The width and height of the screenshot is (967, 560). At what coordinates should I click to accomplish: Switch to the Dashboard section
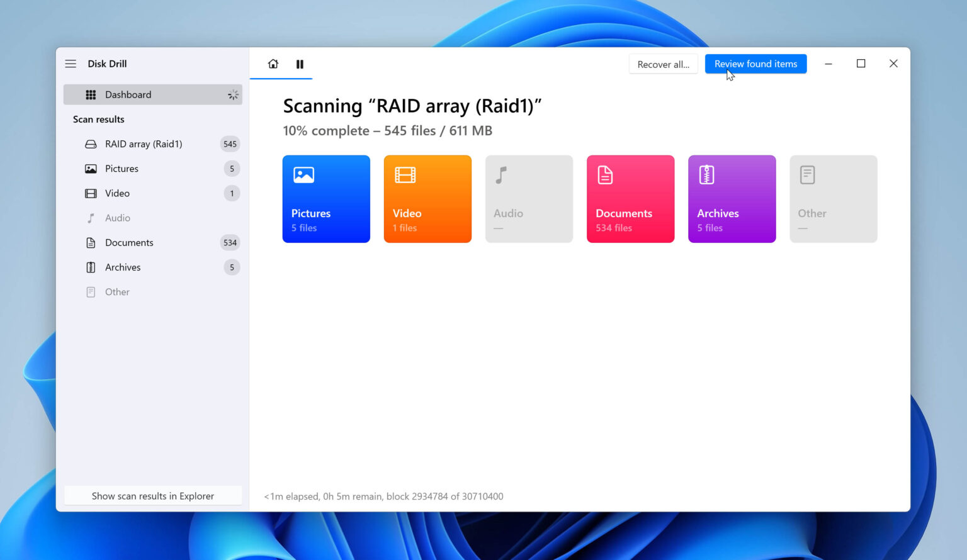click(128, 94)
